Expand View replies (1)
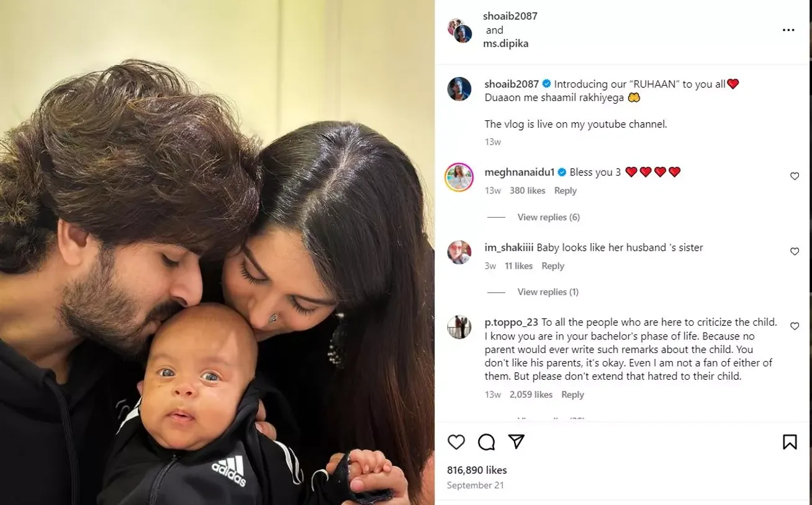 click(548, 292)
